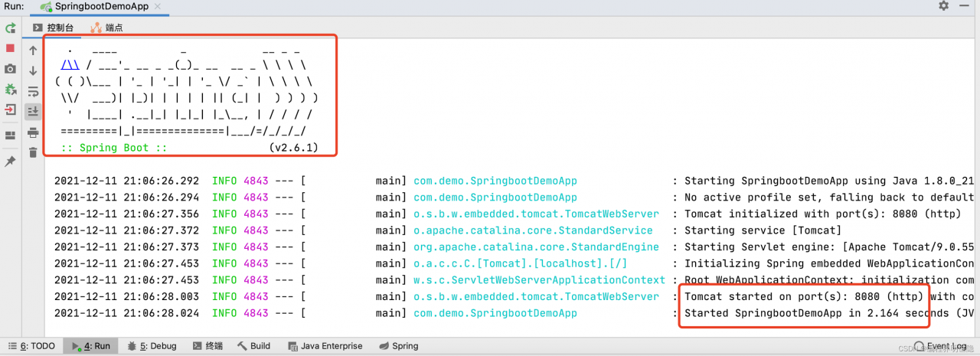The height and width of the screenshot is (356, 980).
Task: Click the update running application bug icon
Action: pyautogui.click(x=10, y=90)
